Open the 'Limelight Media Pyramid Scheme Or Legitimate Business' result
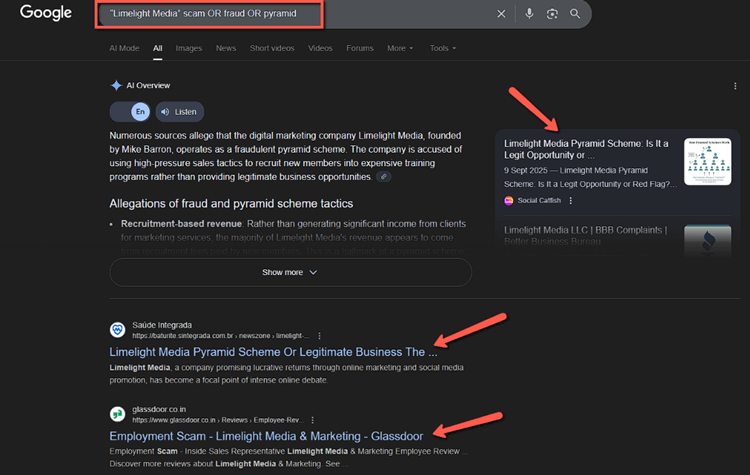Viewport: 750px width, 475px height. click(x=273, y=352)
